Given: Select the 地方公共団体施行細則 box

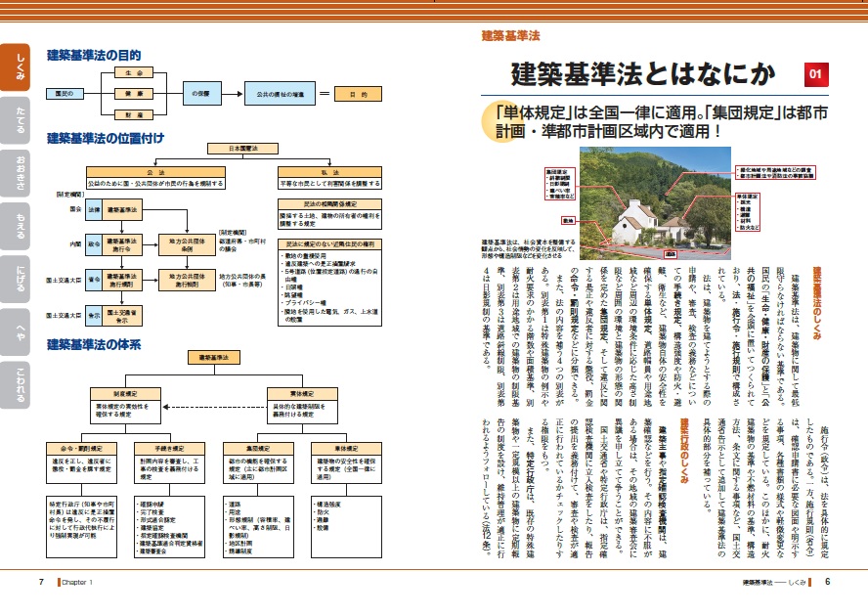Looking at the screenshot, I should click(187, 280).
